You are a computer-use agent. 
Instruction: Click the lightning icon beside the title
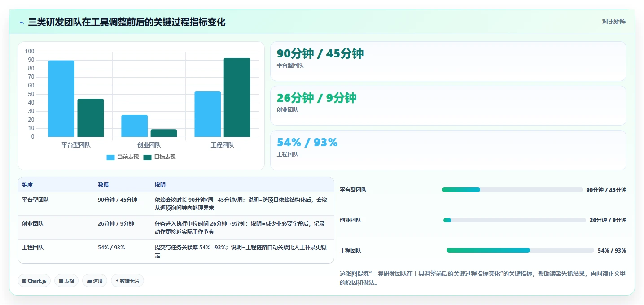(21, 22)
